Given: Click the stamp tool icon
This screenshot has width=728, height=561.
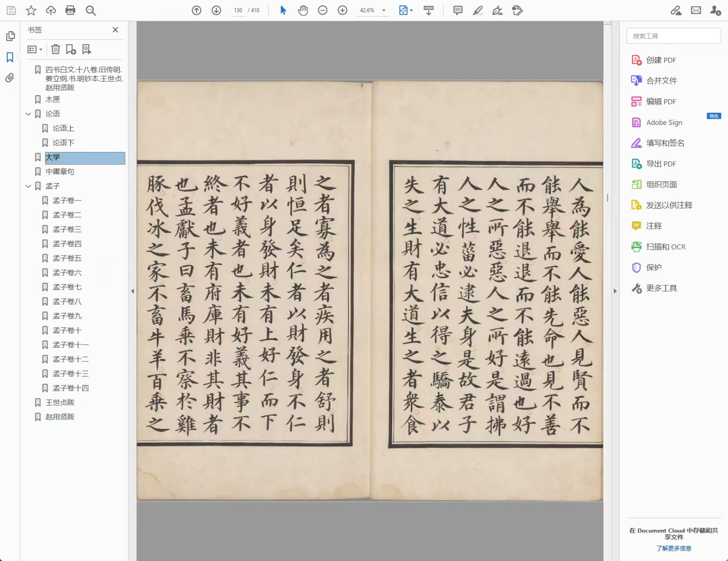Looking at the screenshot, I should [517, 10].
